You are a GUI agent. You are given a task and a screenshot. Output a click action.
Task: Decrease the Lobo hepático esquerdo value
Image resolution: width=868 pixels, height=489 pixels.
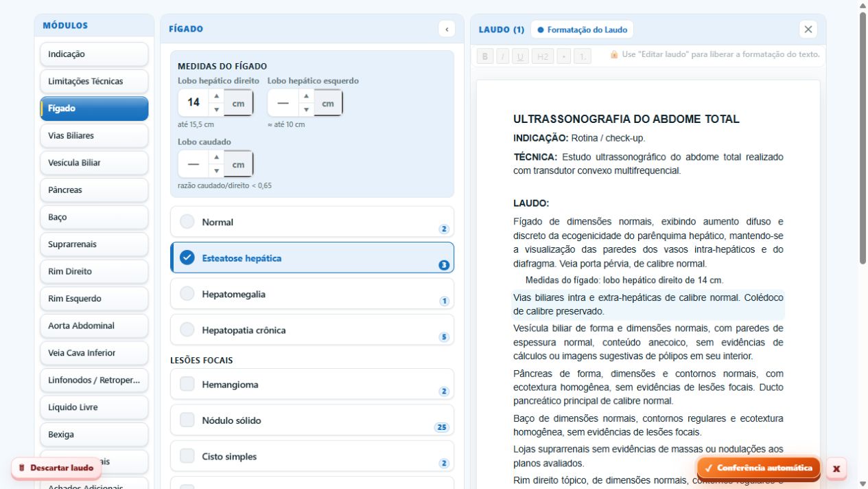(x=306, y=109)
